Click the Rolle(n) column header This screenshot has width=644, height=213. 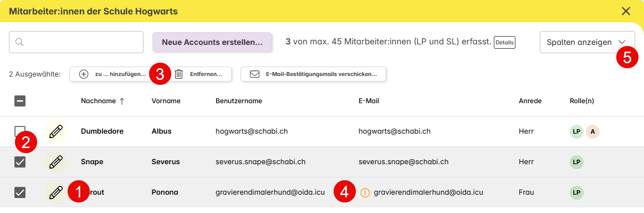(x=581, y=101)
